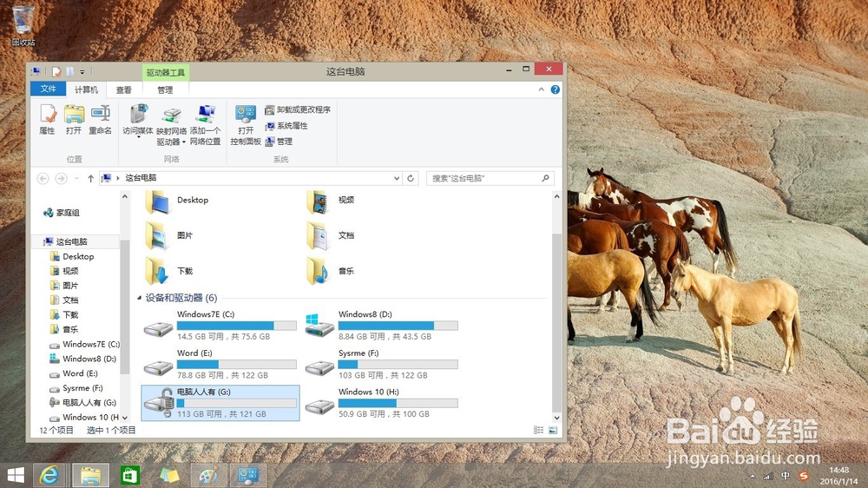Select 视频 in the navigation tree
The height and width of the screenshot is (488, 868).
click(x=64, y=271)
